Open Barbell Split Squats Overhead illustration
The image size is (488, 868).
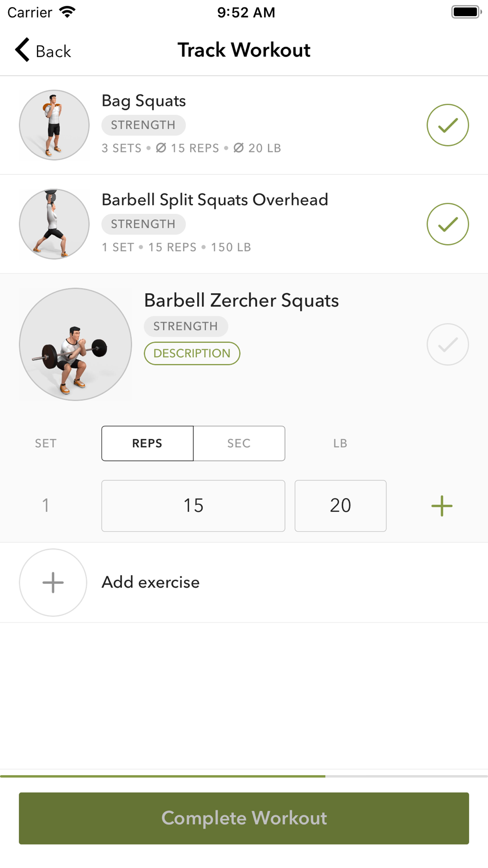(x=54, y=224)
